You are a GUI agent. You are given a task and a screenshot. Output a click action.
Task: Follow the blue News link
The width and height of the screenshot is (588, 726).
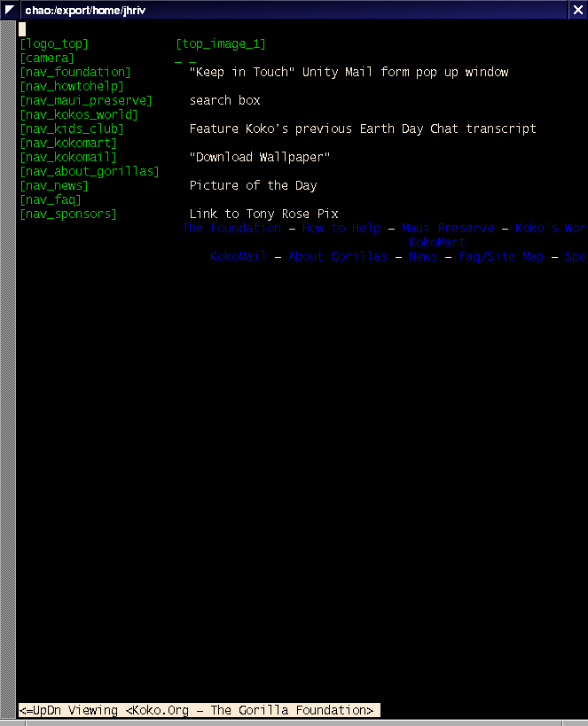tap(422, 256)
